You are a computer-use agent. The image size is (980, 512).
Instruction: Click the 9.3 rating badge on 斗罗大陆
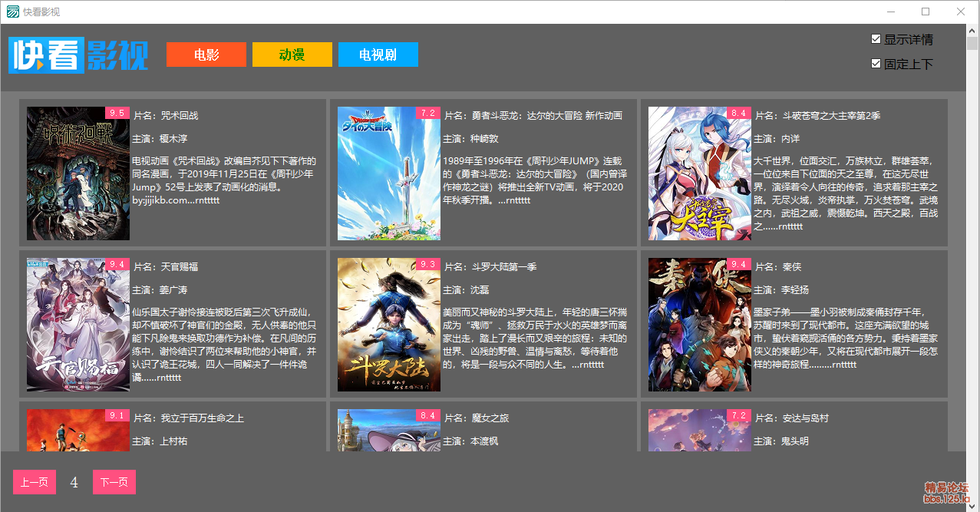pyautogui.click(x=428, y=264)
